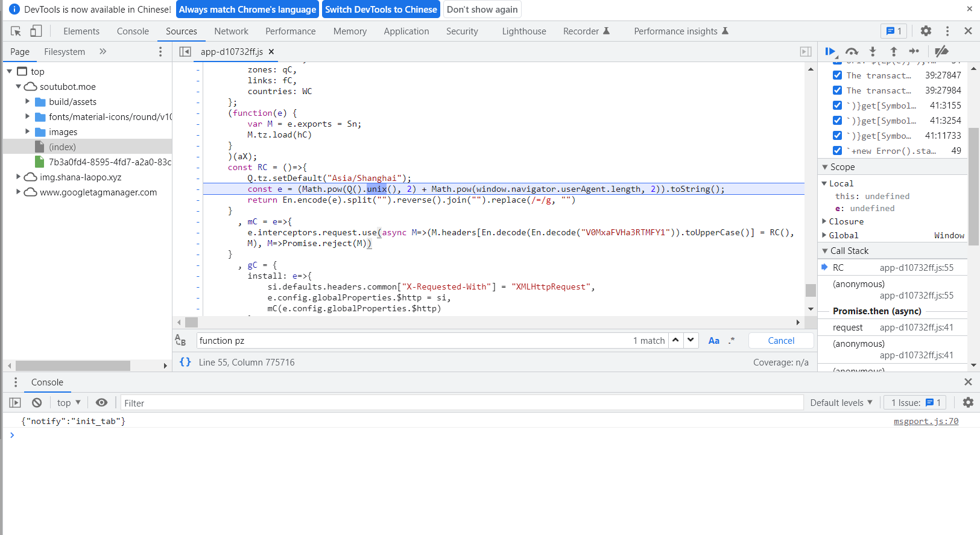This screenshot has width=980, height=535.
Task: Open the Performance panel tab
Action: [291, 31]
